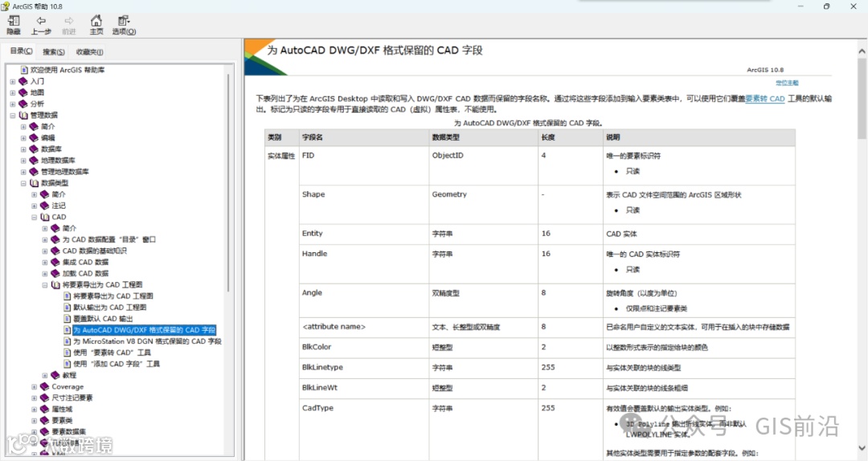Click the open book icon beside CAD
Image resolution: width=868 pixels, height=461 pixels.
point(45,217)
